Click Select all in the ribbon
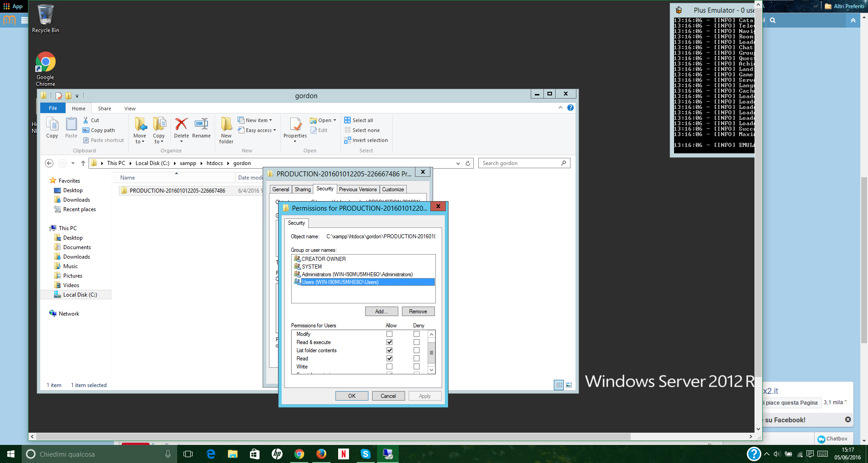Image resolution: width=868 pixels, height=463 pixels. (x=359, y=120)
